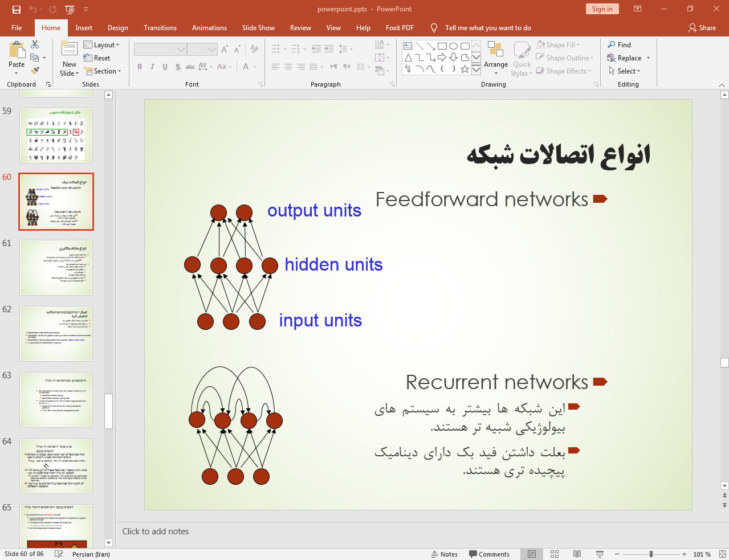Toggle the Notes pane in status bar
The image size is (729, 560).
coord(445,554)
